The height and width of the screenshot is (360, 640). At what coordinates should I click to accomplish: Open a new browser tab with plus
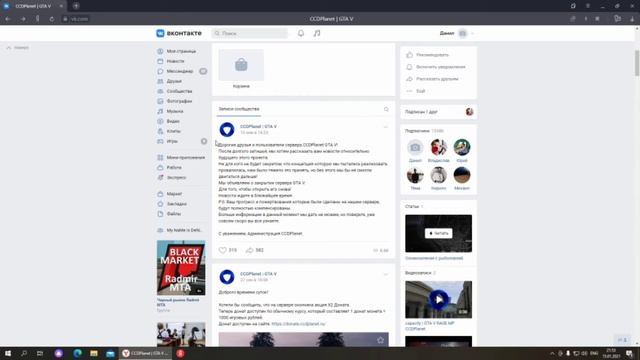coord(76,6)
